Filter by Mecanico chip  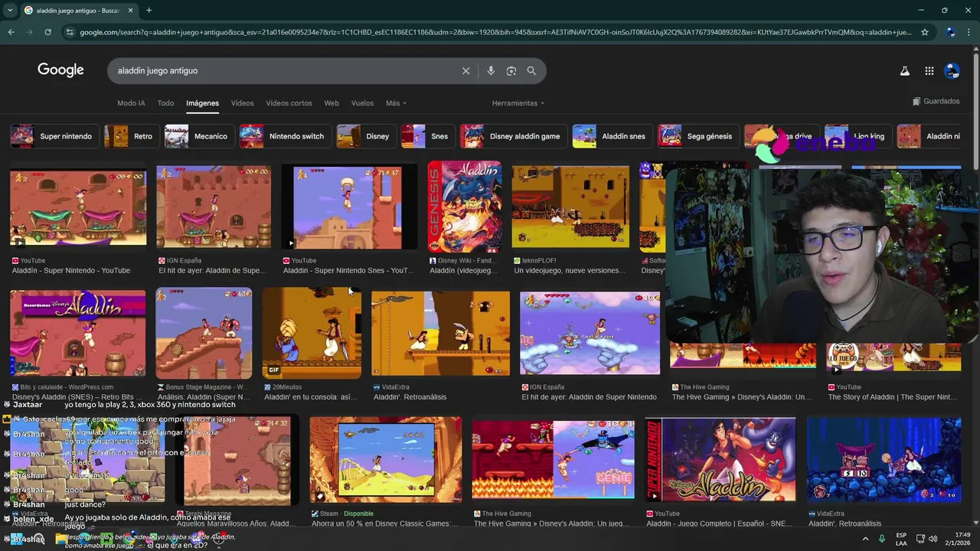click(199, 136)
